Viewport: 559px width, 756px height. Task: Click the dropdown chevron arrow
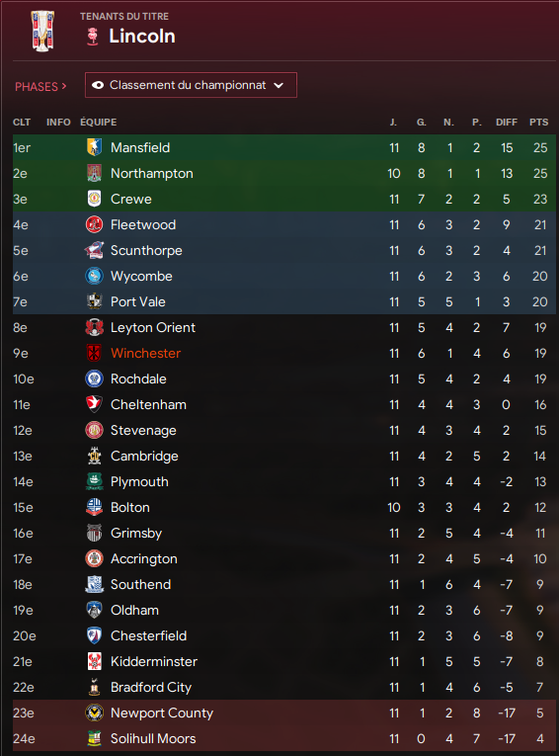pyautogui.click(x=279, y=85)
